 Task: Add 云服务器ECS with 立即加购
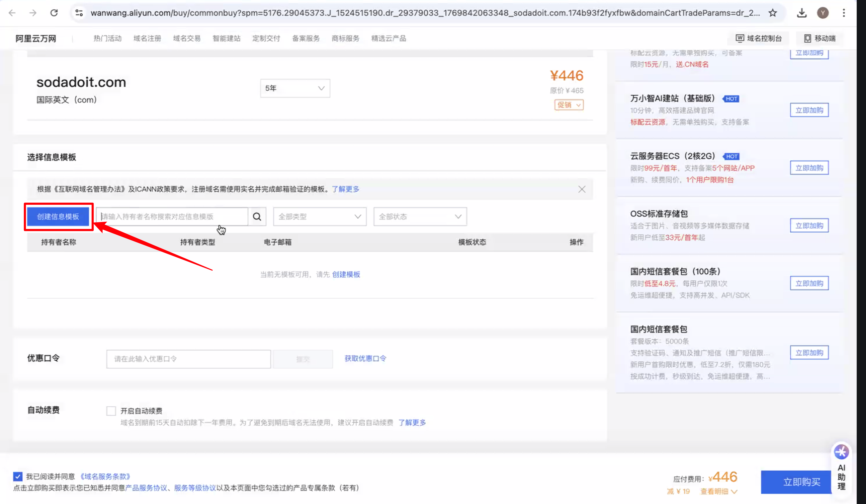[809, 168]
